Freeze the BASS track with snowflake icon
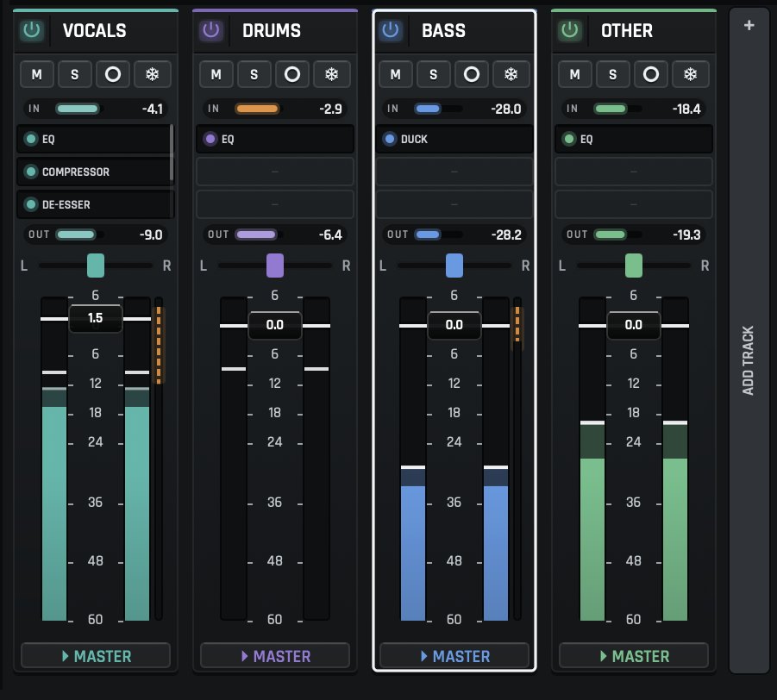The width and height of the screenshot is (777, 700). (511, 74)
